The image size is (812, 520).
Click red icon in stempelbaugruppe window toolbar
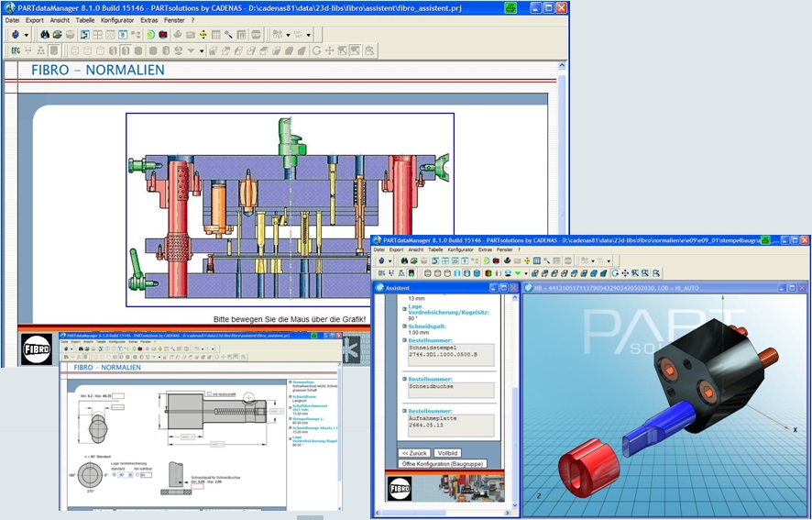[496, 260]
